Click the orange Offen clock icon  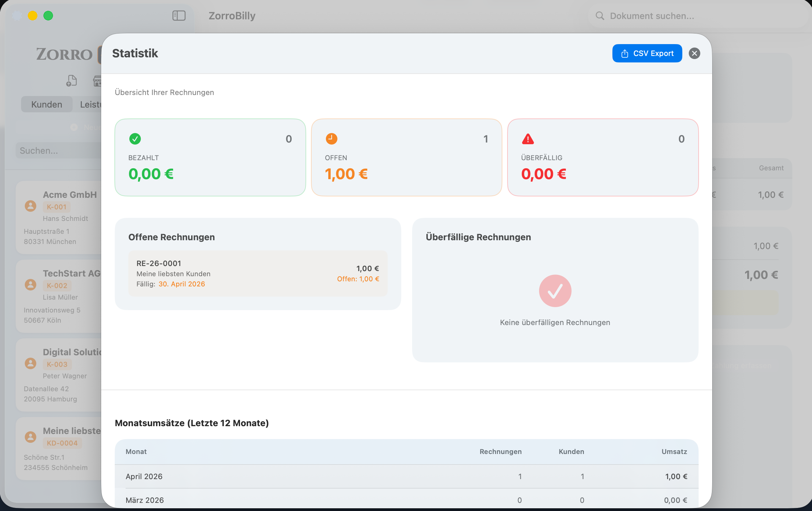(332, 139)
